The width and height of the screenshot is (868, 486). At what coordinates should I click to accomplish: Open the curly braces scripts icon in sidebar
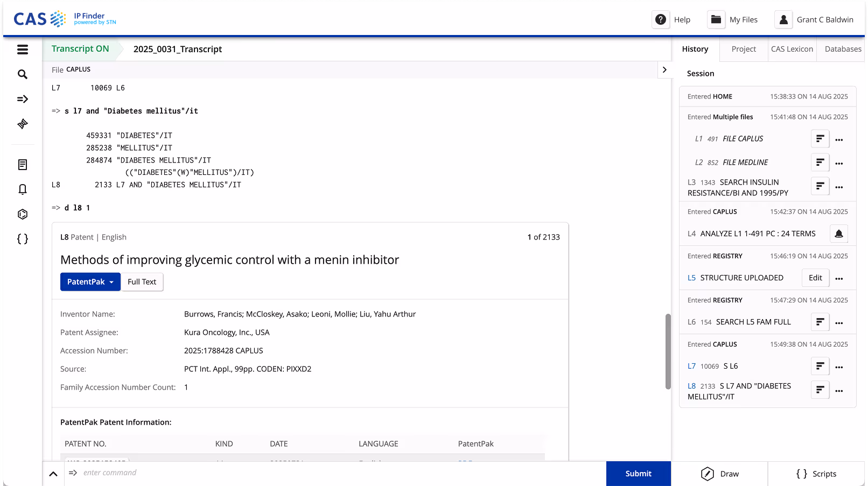[23, 239]
